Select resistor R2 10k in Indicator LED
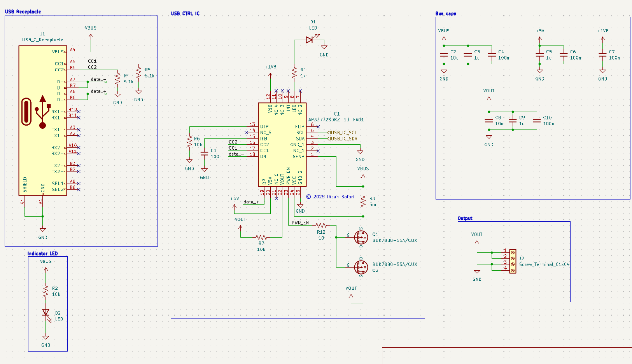The height and width of the screenshot is (364, 632). 46,291
